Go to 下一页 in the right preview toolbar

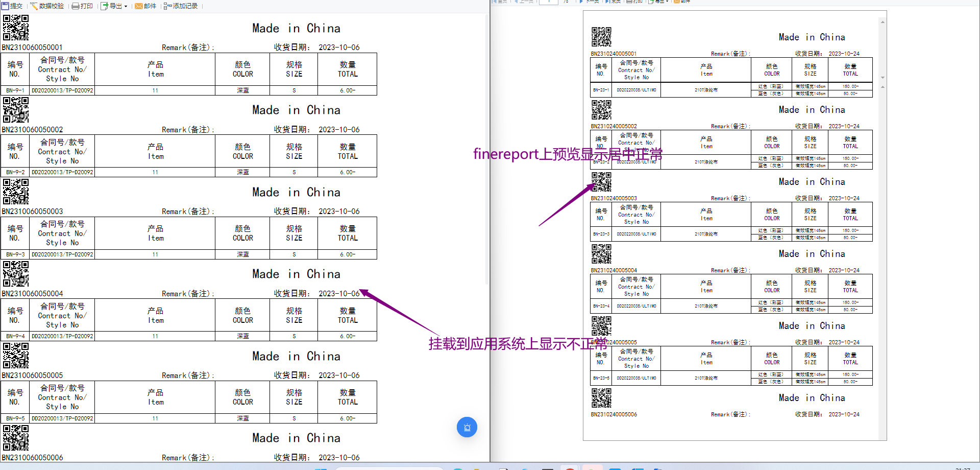coord(589,2)
